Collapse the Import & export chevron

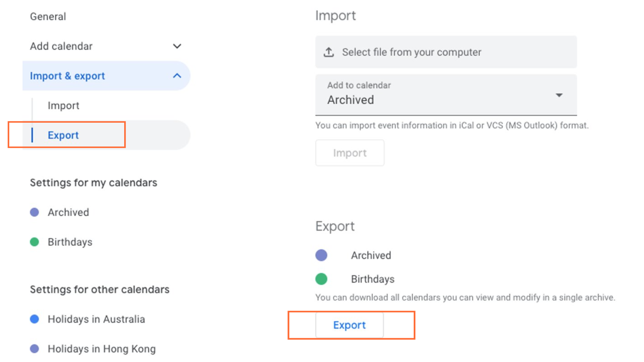click(x=177, y=76)
